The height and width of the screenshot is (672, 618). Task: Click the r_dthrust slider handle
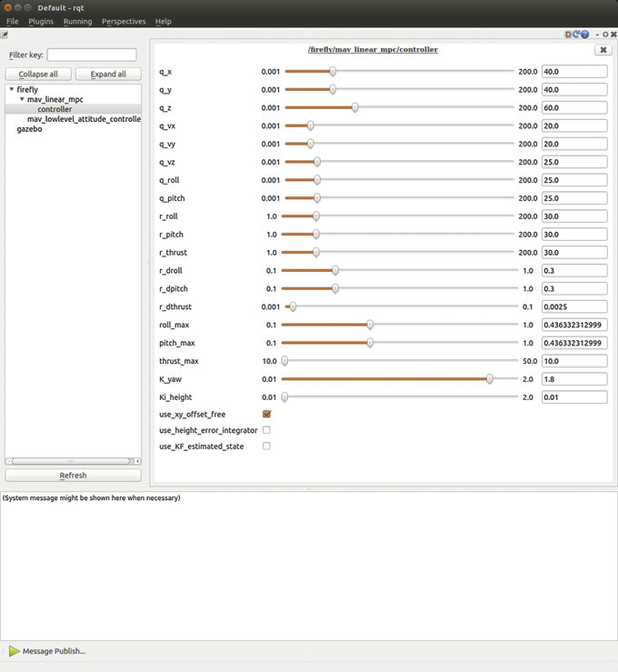click(293, 306)
